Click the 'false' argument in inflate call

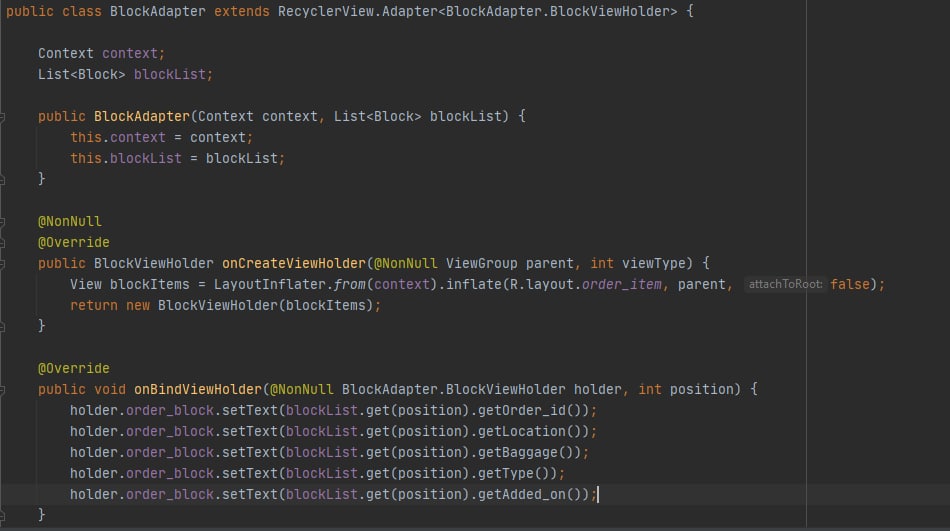coord(849,284)
